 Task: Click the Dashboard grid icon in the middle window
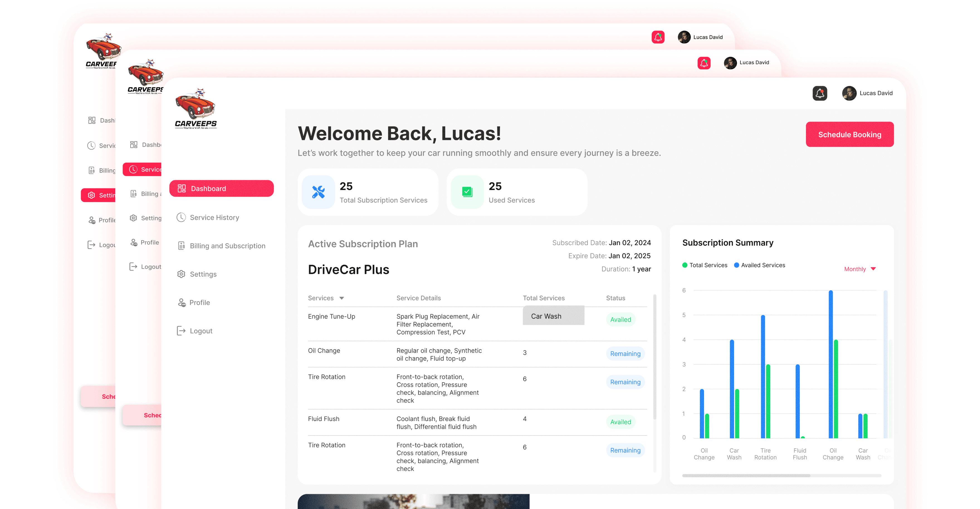133,145
